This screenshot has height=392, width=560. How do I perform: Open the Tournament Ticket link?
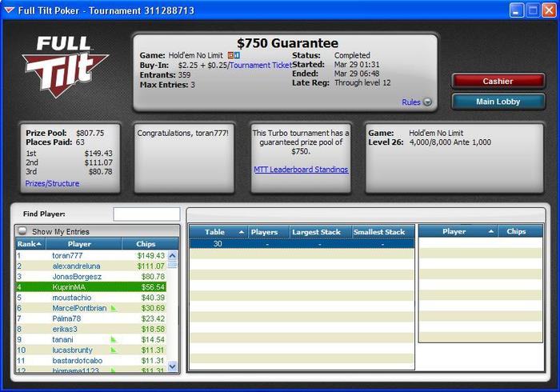pyautogui.click(x=260, y=66)
